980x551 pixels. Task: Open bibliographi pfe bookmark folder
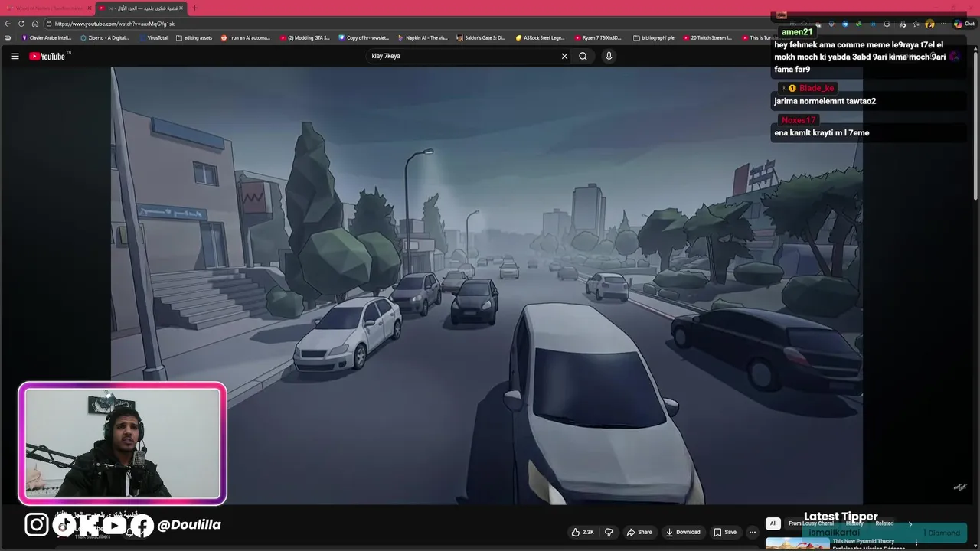tap(654, 37)
